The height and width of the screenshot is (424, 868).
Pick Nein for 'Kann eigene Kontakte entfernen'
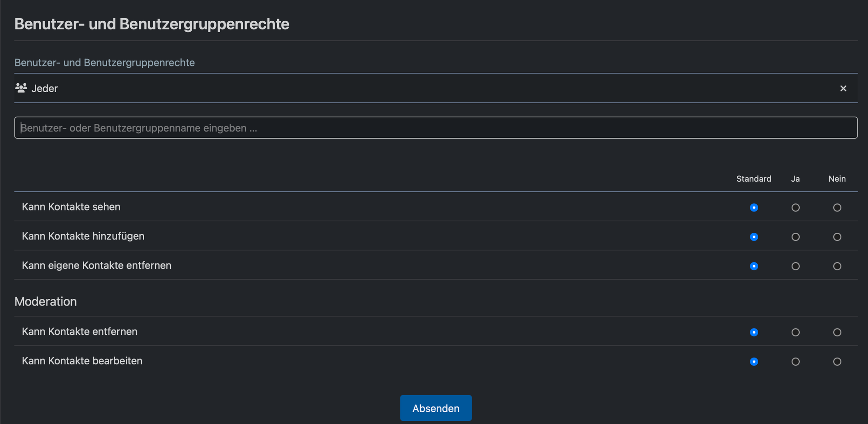click(837, 266)
